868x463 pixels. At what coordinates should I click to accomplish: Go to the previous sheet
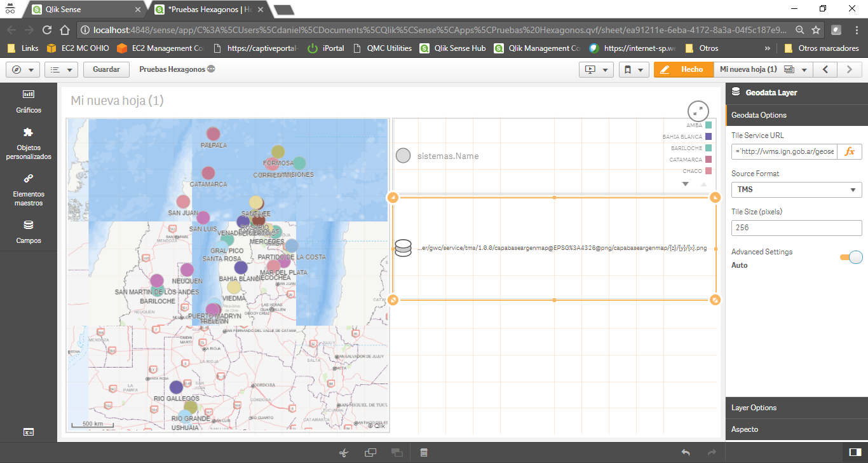[825, 69]
